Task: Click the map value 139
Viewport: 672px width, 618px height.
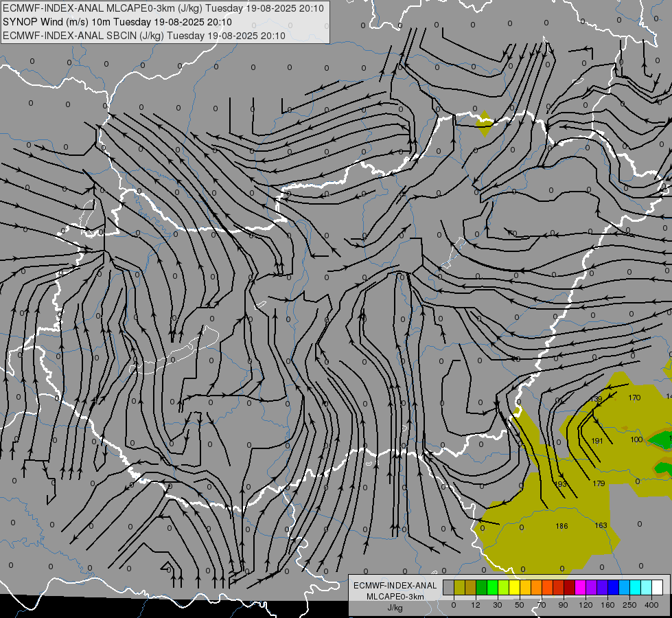Action: (x=596, y=399)
